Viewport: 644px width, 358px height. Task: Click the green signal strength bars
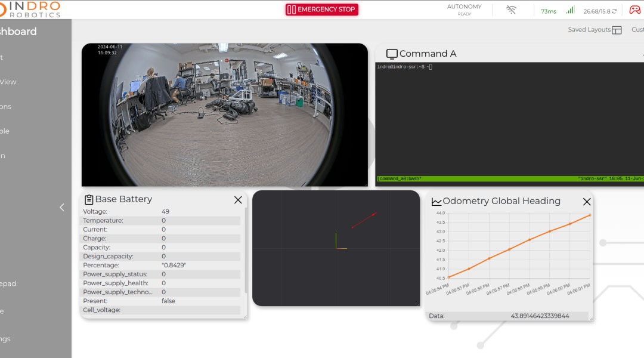pyautogui.click(x=571, y=10)
